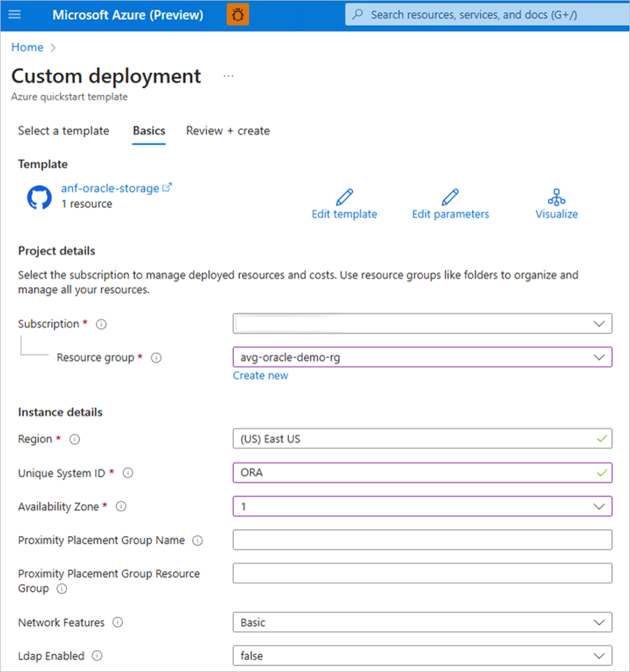The height and width of the screenshot is (672, 630).
Task: Click the Create new resource group link
Action: [260, 375]
